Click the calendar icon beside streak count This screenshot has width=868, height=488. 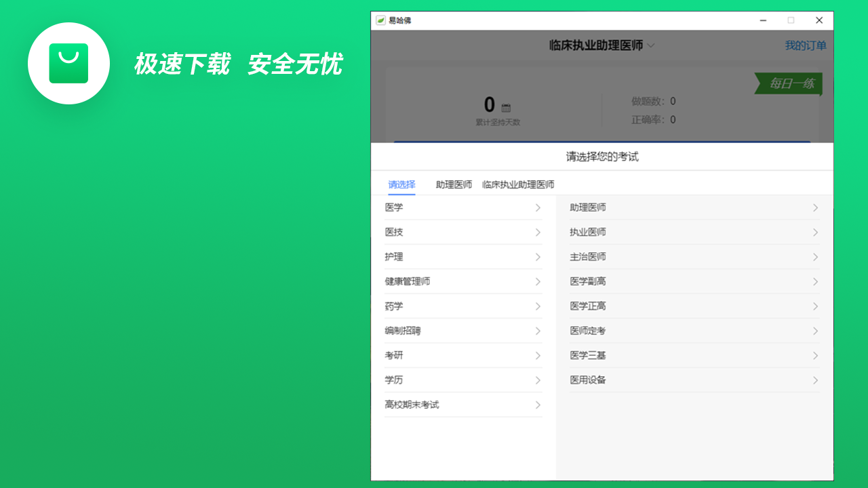point(505,108)
